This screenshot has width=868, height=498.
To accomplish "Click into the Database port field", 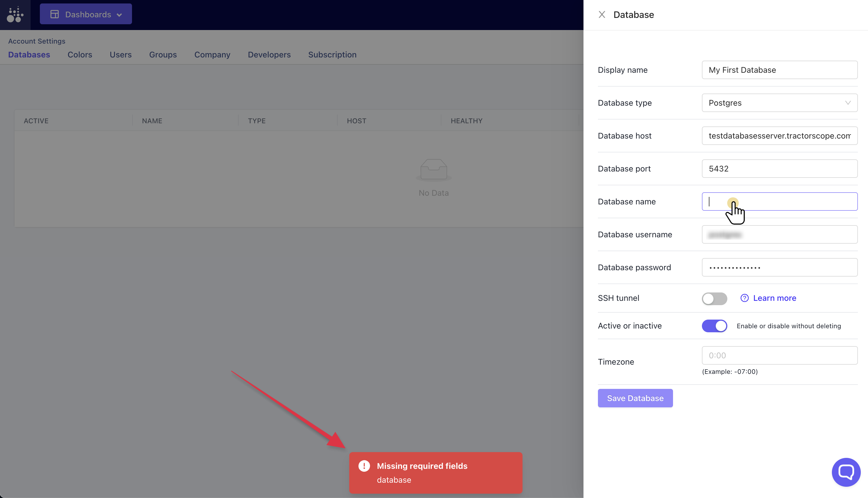I will (779, 169).
